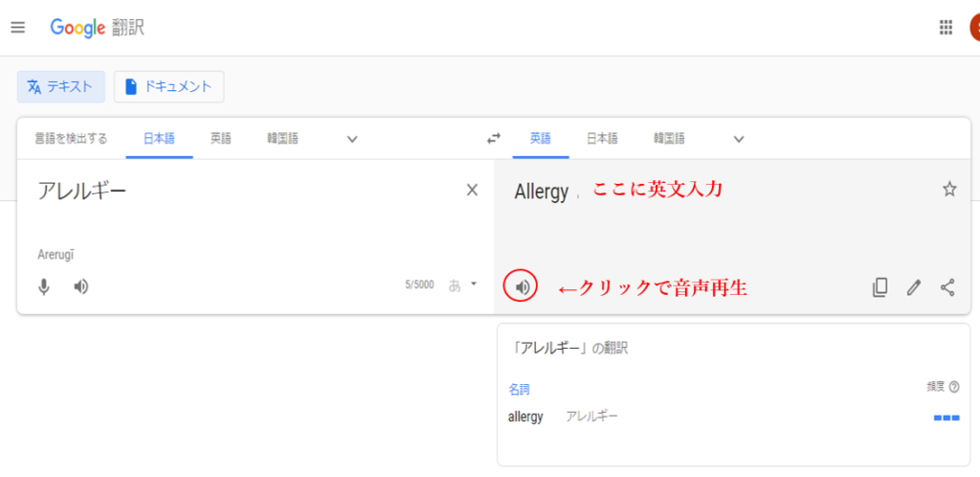Save translation with the star icon
The image size is (980, 477).
coord(949,189)
